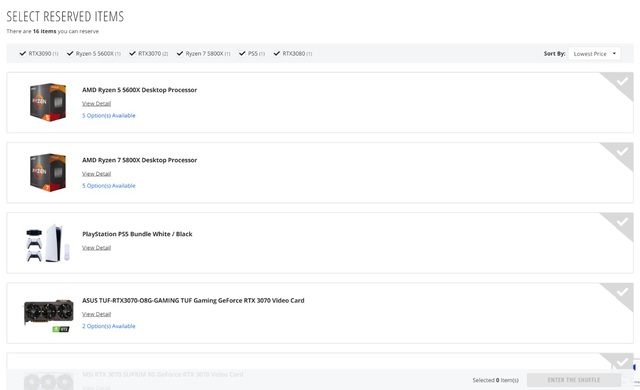Select the MSI RTX 3070 SUPRIM corner checkmark
Viewport: 640px width, 390px height.
click(622, 362)
